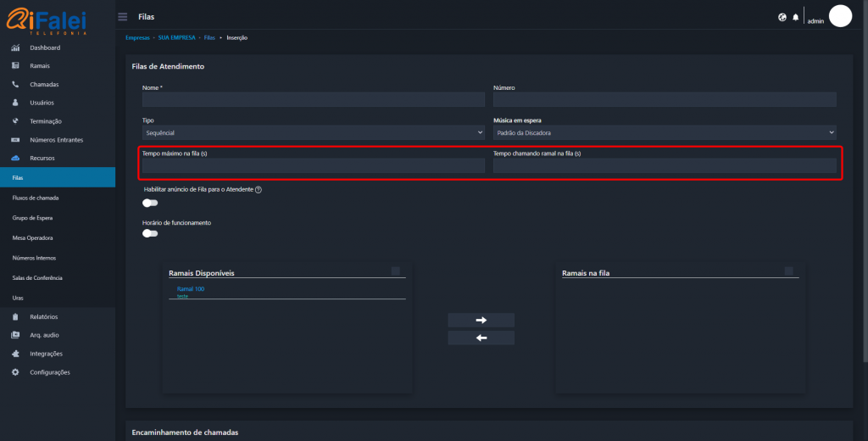This screenshot has width=868, height=441.
Task: Open the notifications bell icon
Action: (x=795, y=17)
